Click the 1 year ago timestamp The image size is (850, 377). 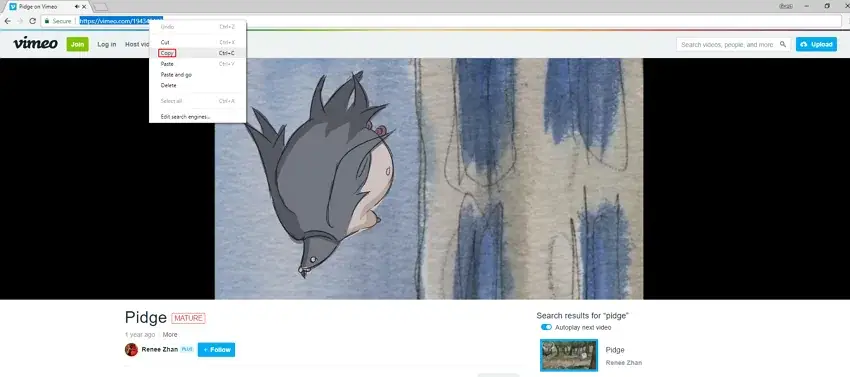140,335
